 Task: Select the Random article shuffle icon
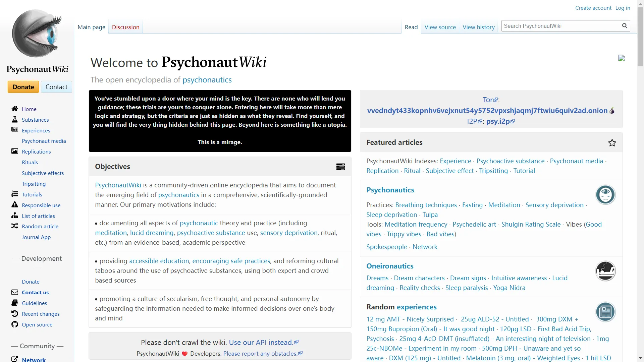[x=15, y=226]
